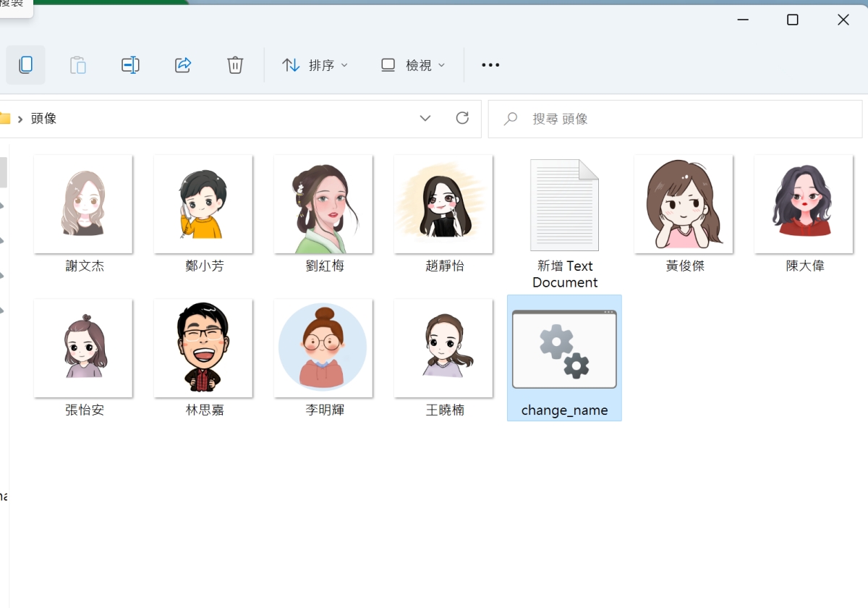
Task: Click the Copy icon in toolbar
Action: (26, 65)
